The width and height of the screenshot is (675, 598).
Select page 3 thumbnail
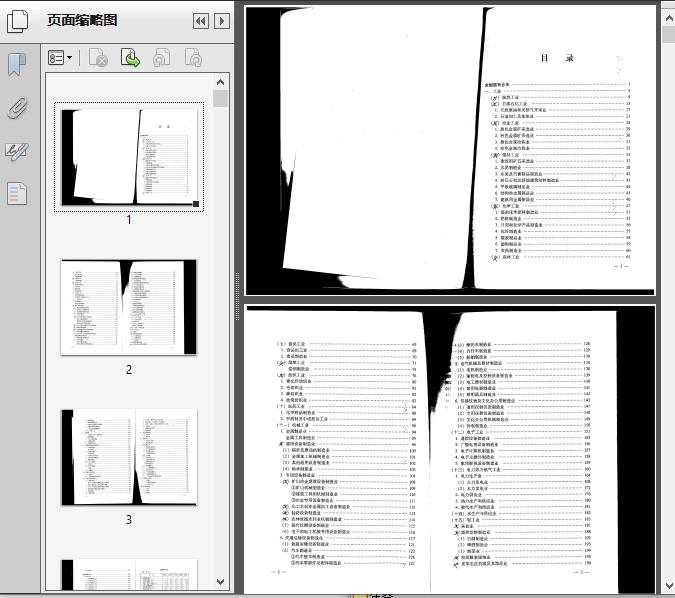point(129,457)
